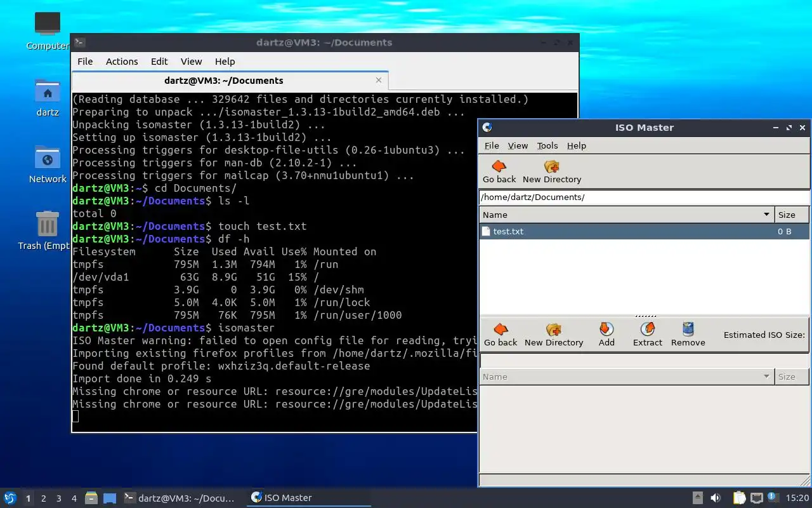Open the terminal Actions menu
Screen dimensions: 812x508
[122, 62]
